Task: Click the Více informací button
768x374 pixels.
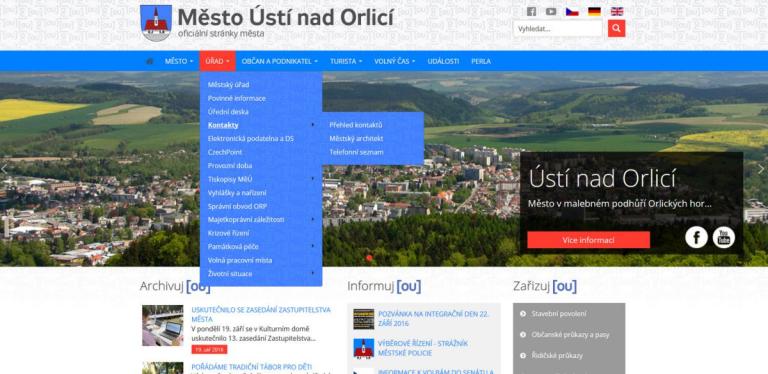Action: 588,240
